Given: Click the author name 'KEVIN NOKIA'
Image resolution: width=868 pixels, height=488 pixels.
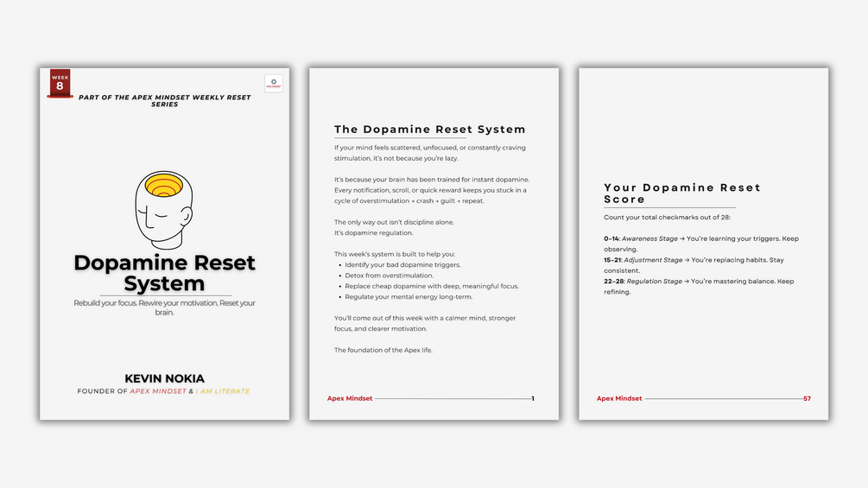Looking at the screenshot, I should point(164,378).
